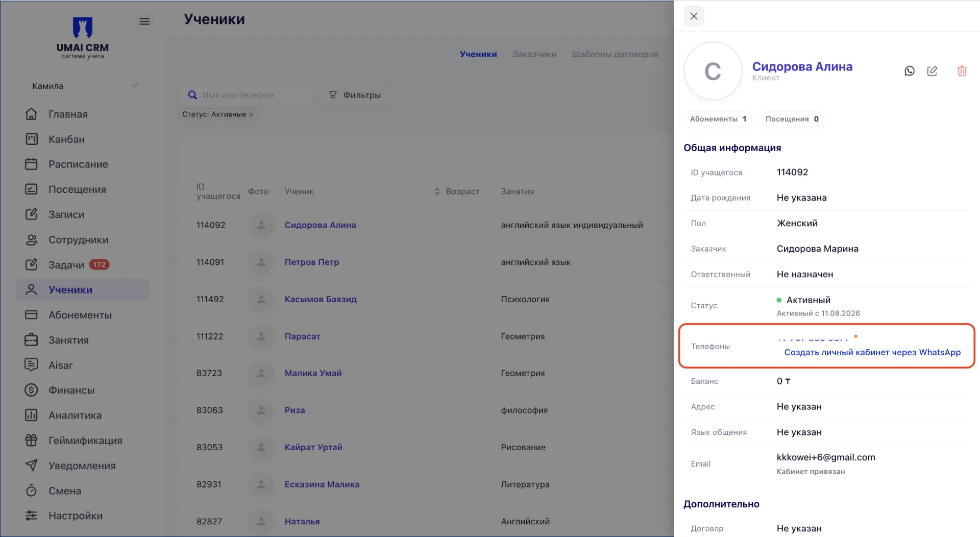Click the Рисование lesson cell
The image size is (980, 537).
tap(523, 447)
